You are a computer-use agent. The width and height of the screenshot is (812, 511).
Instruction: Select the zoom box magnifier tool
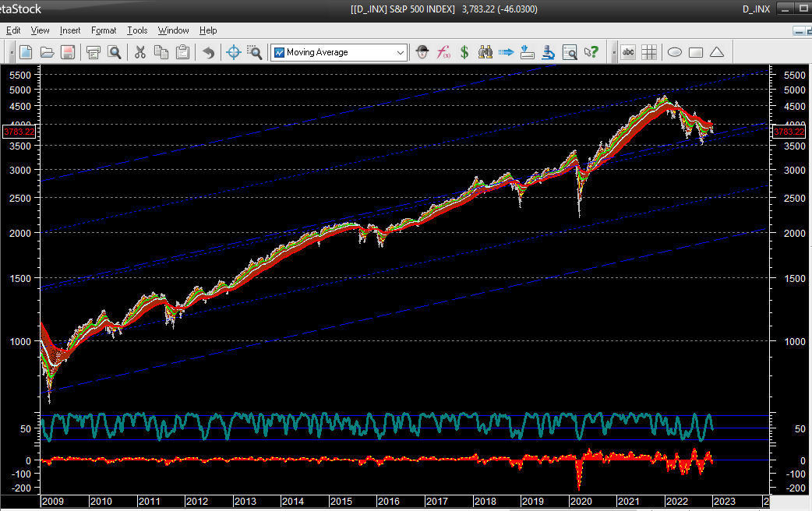(254, 52)
